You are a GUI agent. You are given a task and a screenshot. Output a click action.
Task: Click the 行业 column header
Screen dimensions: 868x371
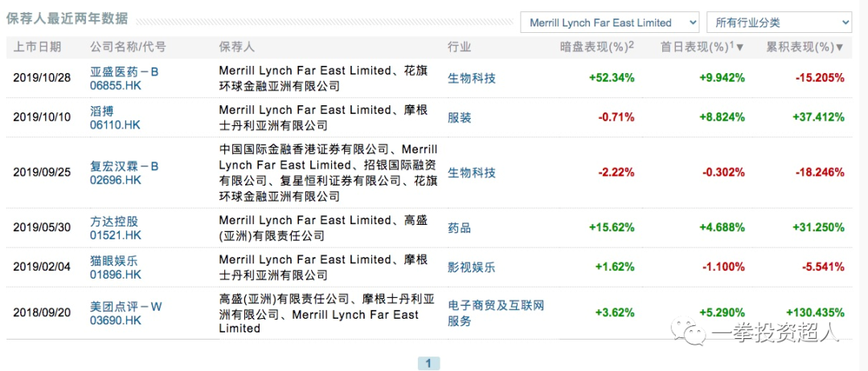[x=460, y=47]
